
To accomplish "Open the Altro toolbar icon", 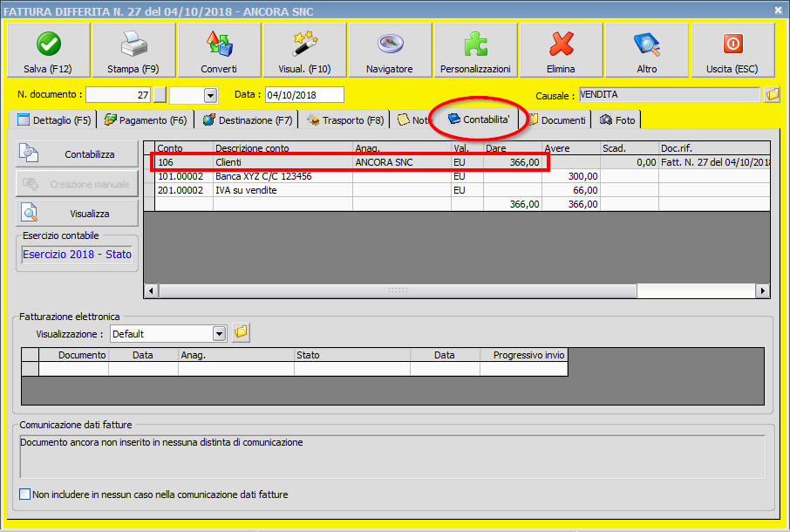I will pyautogui.click(x=646, y=49).
